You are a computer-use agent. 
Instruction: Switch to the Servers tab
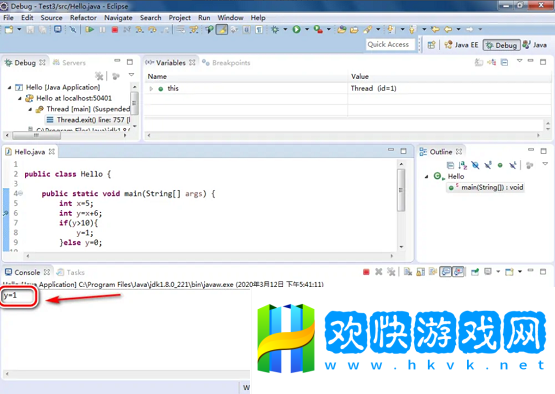coord(69,63)
